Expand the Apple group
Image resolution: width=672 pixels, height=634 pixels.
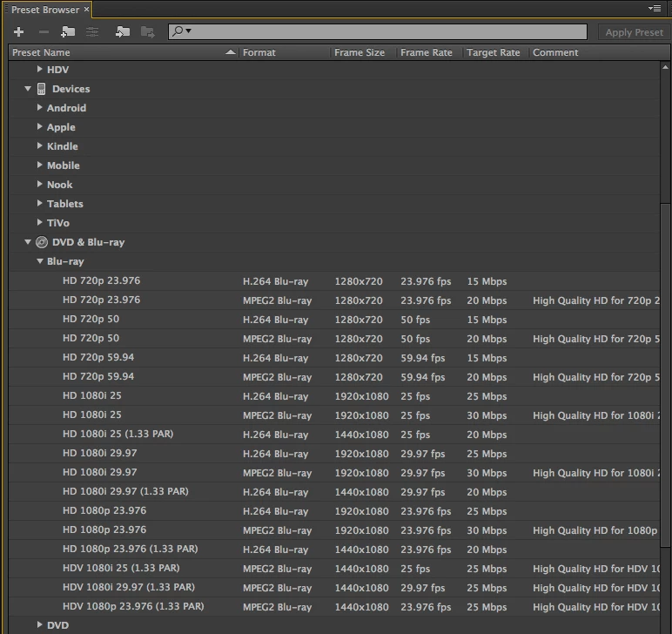tap(39, 126)
